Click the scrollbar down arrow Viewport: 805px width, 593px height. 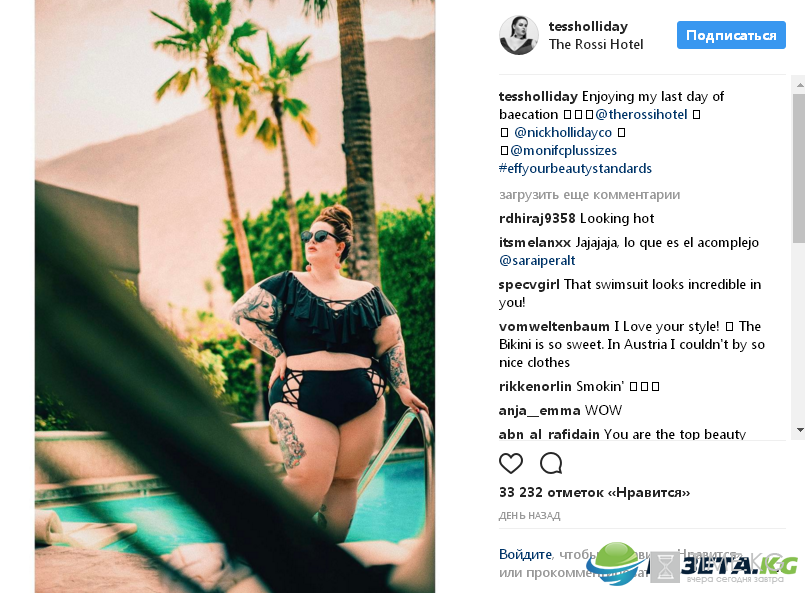pos(799,430)
